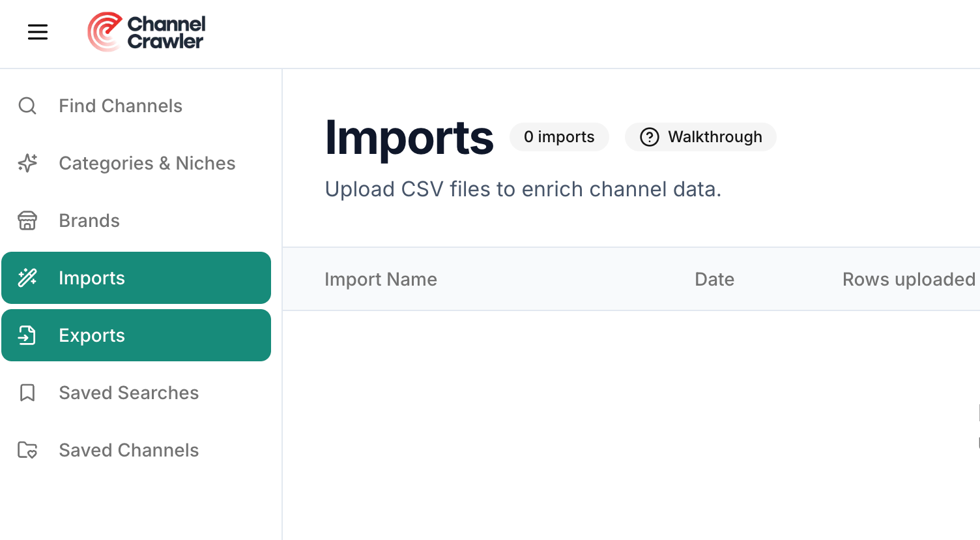
Task: Open Categories & Niches
Action: 147,164
